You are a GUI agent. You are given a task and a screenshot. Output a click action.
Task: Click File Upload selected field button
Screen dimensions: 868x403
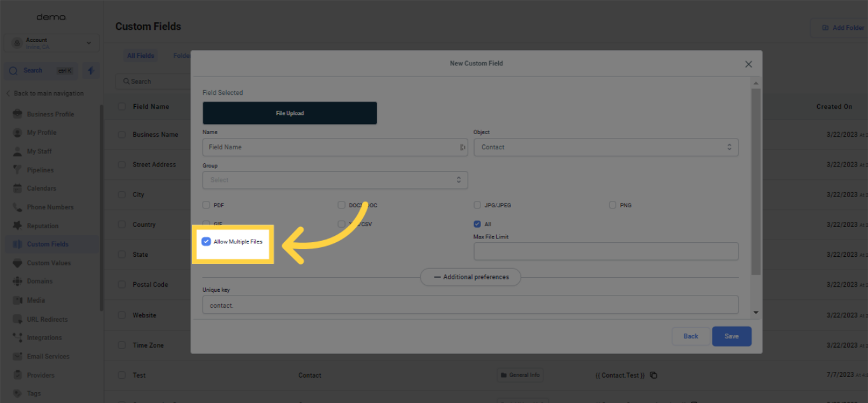[290, 113]
